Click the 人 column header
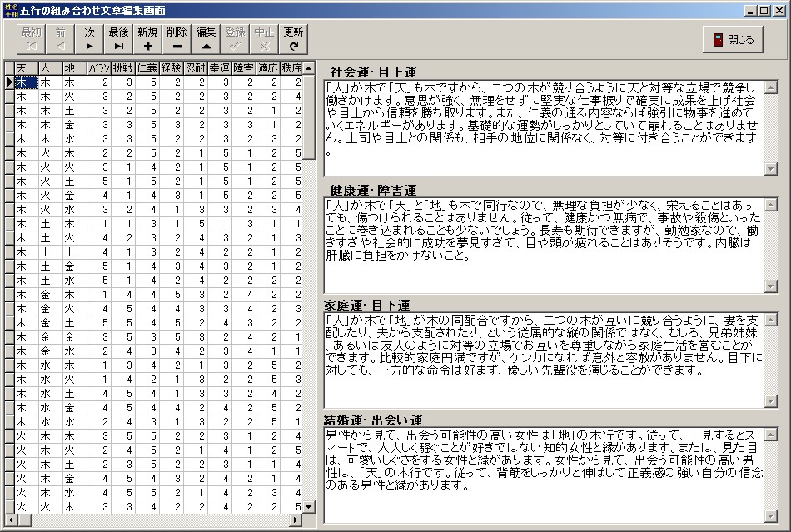Image resolution: width=791 pixels, height=532 pixels. tap(51, 68)
